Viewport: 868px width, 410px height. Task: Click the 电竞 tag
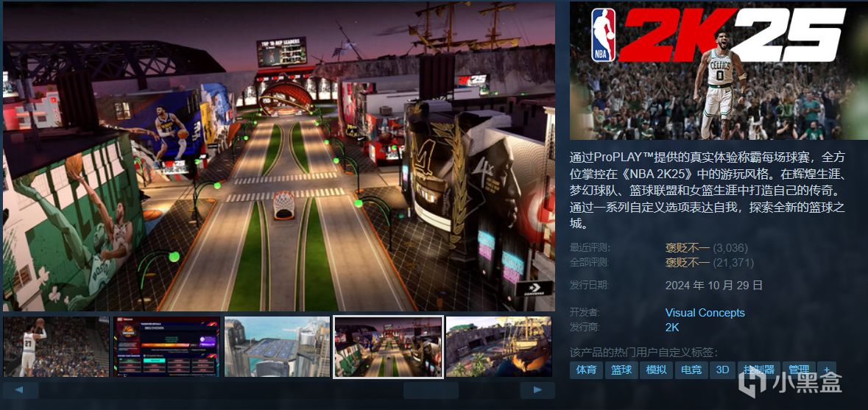point(691,370)
